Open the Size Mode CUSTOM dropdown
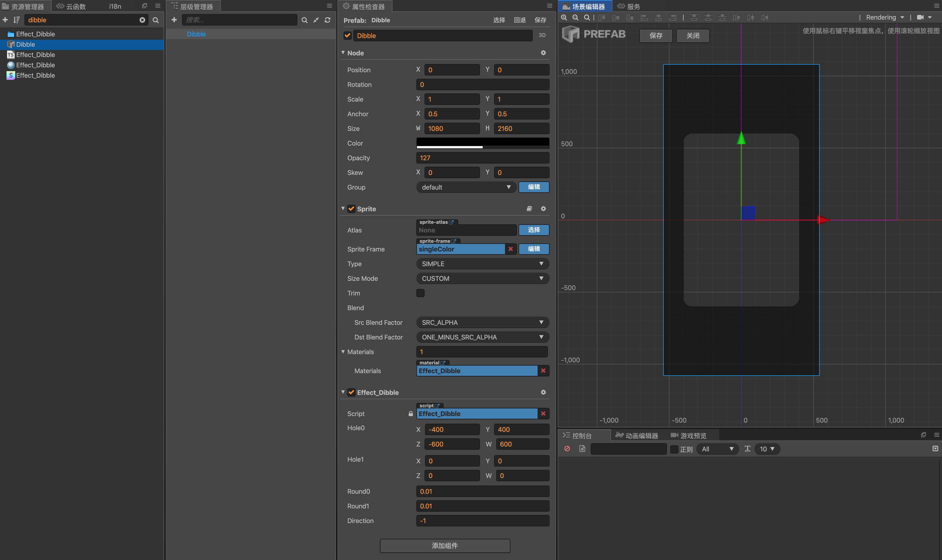This screenshot has width=942, height=560. point(482,278)
